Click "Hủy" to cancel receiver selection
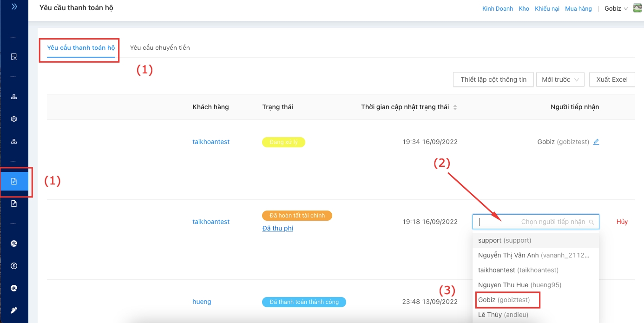This screenshot has height=323, width=644. [622, 222]
